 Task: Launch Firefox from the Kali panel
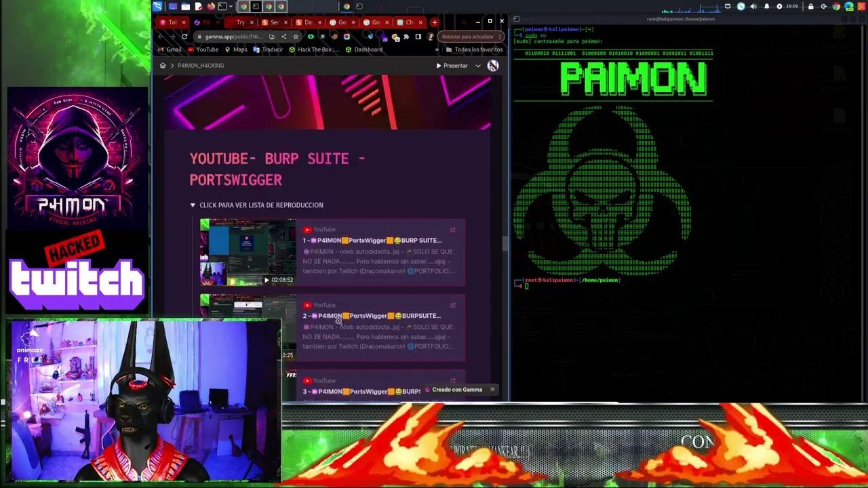tap(211, 7)
